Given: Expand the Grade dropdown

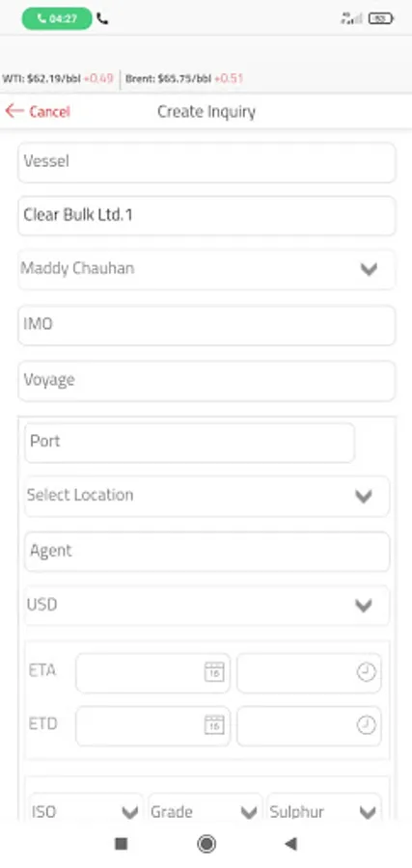Looking at the screenshot, I should tap(206, 812).
